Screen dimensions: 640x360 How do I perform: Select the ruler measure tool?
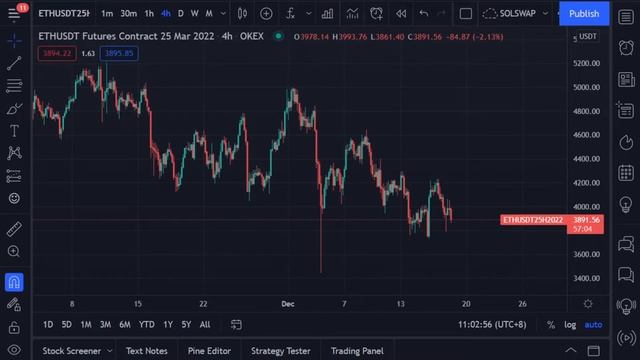point(14,229)
